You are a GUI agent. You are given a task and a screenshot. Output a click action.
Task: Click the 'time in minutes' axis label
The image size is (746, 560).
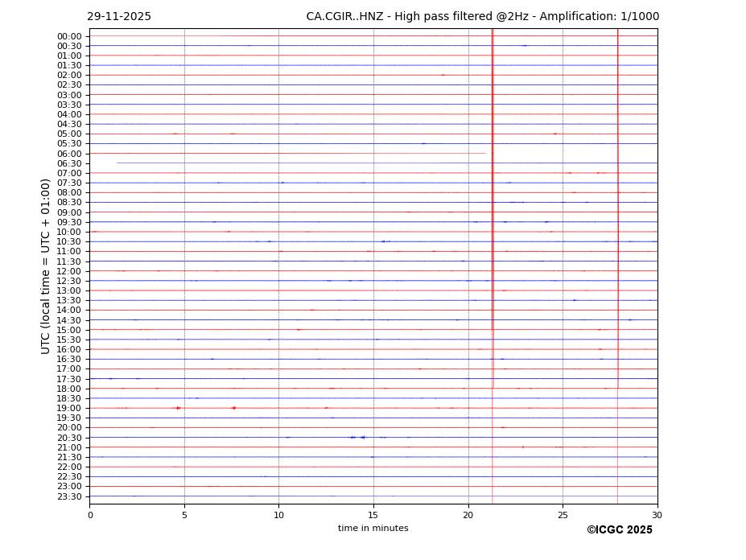373,529
